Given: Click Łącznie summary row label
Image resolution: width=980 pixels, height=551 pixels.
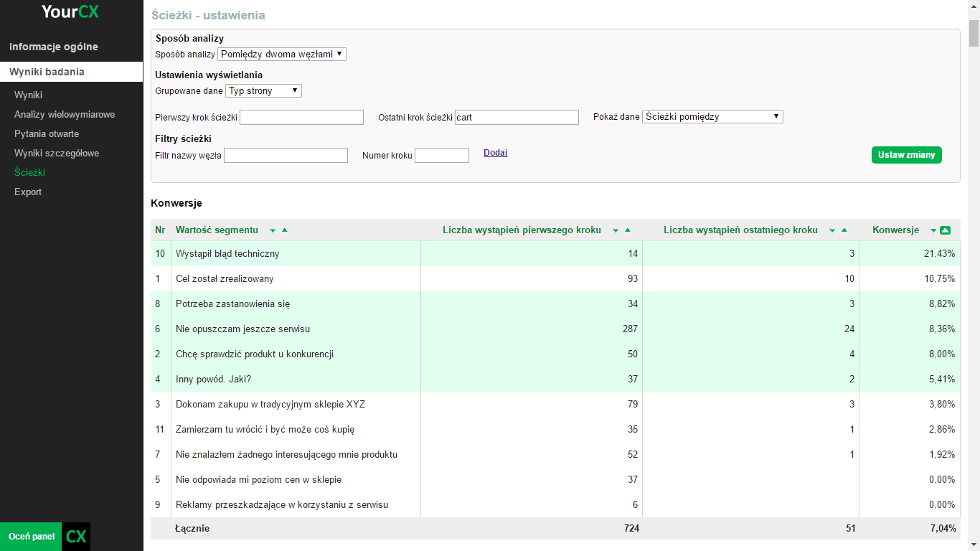Looking at the screenshot, I should click(x=193, y=529).
